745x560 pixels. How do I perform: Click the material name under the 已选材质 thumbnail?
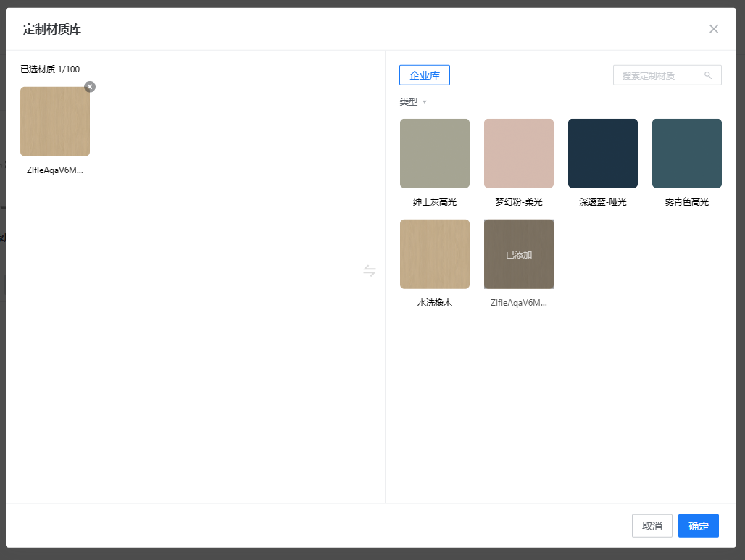pyautogui.click(x=55, y=170)
